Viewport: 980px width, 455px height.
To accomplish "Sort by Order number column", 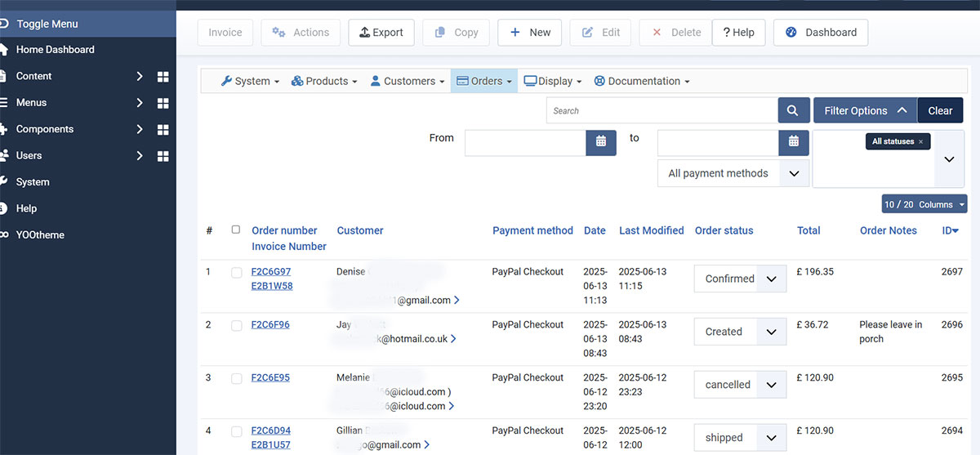I will tap(284, 231).
